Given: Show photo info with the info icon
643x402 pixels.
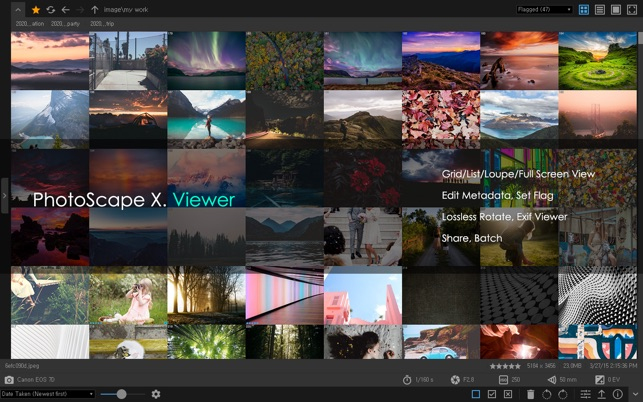Looking at the screenshot, I should point(618,394).
